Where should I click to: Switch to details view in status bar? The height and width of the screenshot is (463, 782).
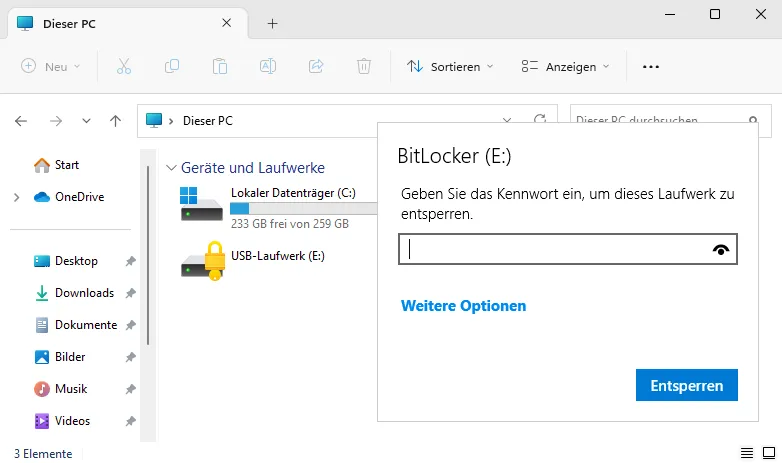(x=747, y=453)
